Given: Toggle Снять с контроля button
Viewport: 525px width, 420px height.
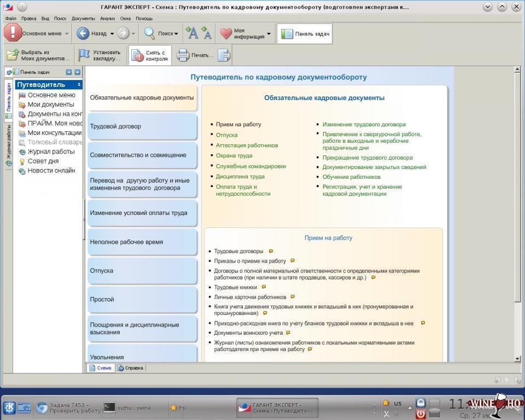Looking at the screenshot, I should click(x=150, y=56).
